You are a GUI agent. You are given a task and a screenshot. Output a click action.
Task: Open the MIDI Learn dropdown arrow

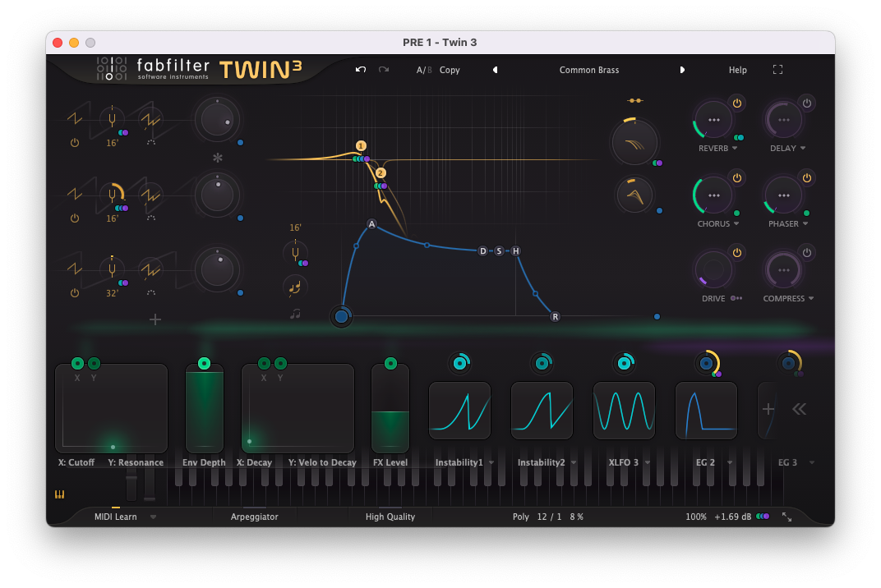153,517
